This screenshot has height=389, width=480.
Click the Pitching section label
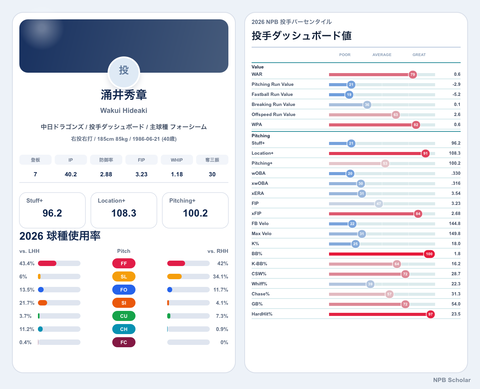click(x=261, y=136)
